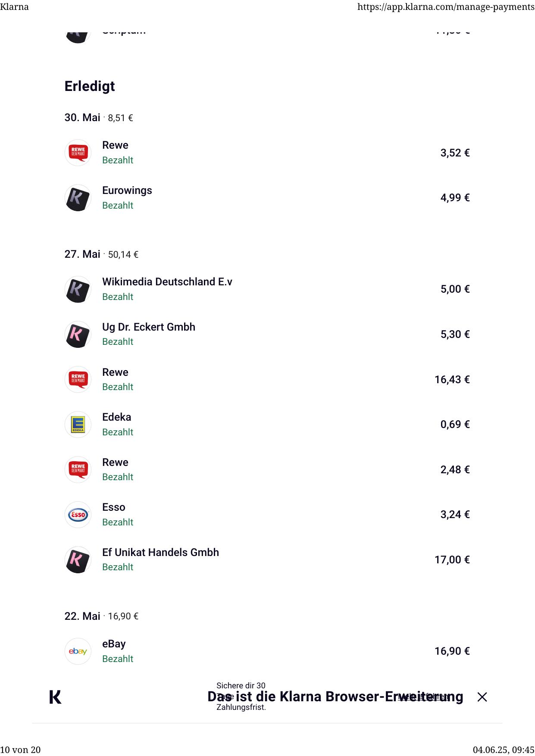Screen dimensions: 535x756
Task: Open the Mehr erfahren link in the banner
Action: click(424, 697)
